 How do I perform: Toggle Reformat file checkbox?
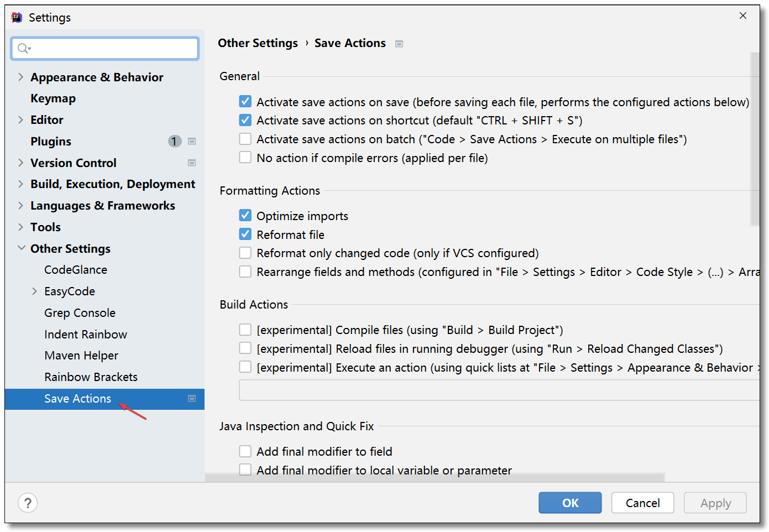coord(245,234)
